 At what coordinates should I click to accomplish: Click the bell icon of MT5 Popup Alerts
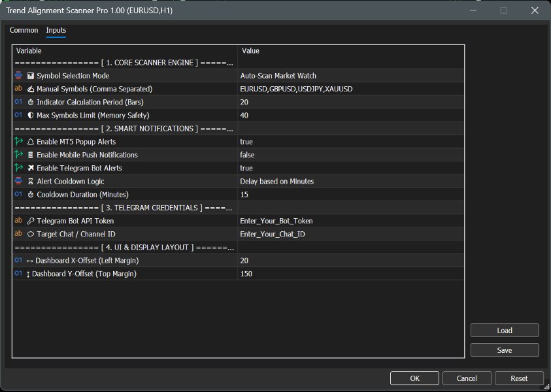(31, 142)
